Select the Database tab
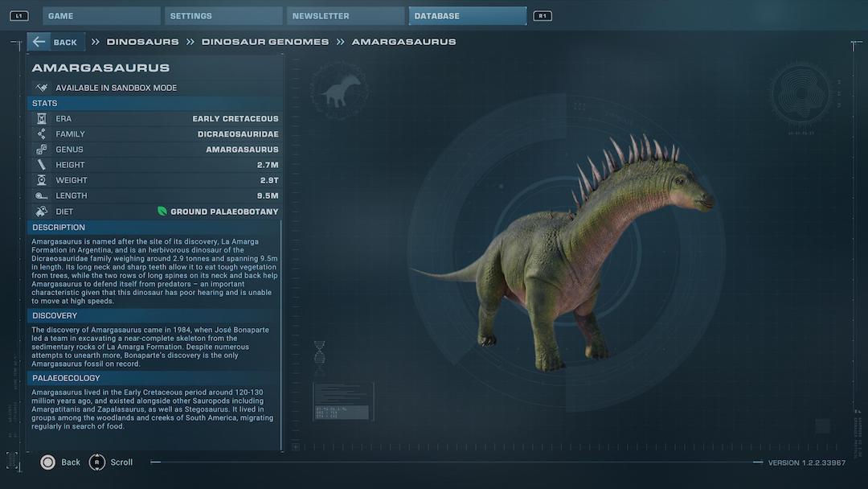 pyautogui.click(x=467, y=15)
